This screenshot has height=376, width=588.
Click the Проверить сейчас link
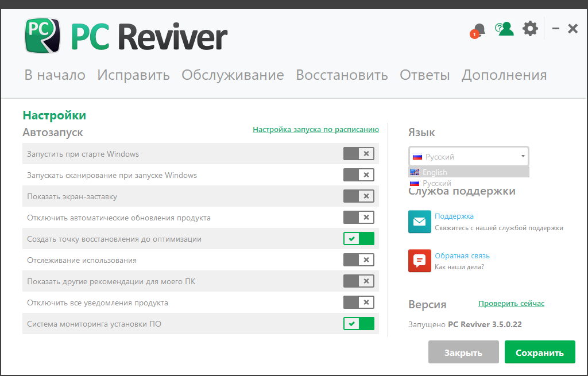click(511, 303)
